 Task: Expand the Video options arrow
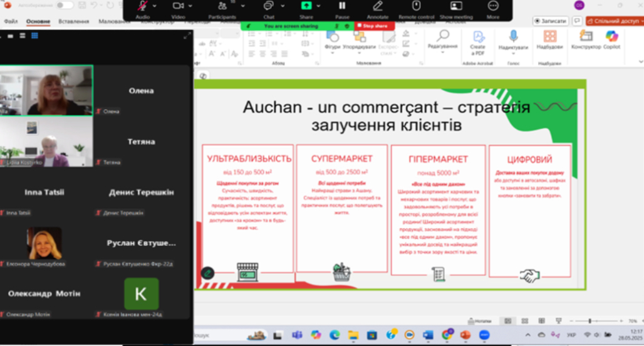point(190,6)
